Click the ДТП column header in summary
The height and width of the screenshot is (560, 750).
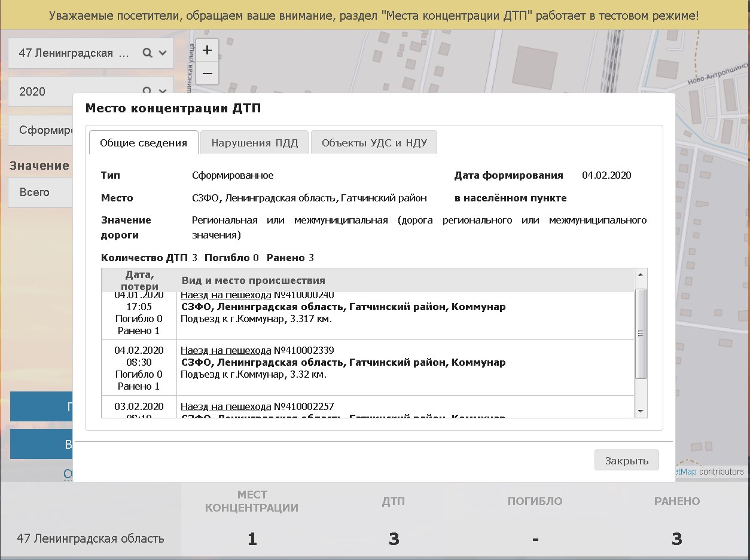tap(394, 501)
